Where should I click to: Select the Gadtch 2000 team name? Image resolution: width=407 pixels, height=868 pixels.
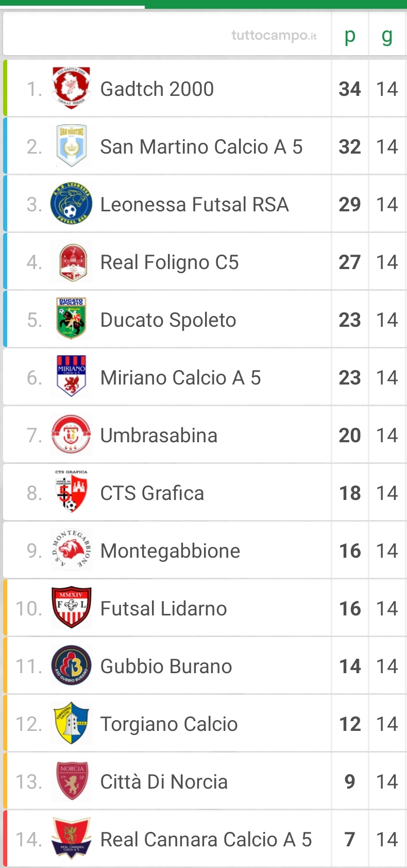(x=157, y=89)
